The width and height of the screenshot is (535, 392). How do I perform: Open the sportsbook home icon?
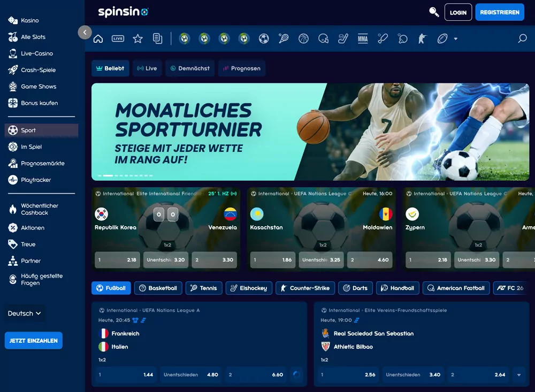click(98, 39)
